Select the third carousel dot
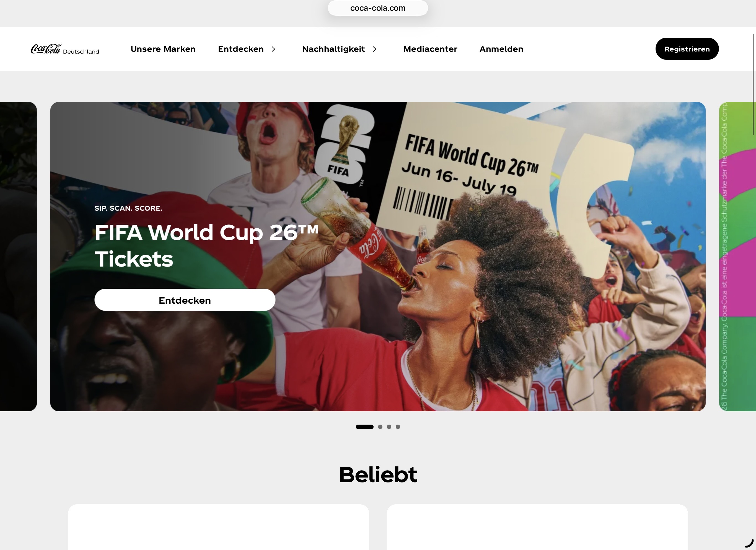Screen dimensions: 756x550 pos(389,427)
